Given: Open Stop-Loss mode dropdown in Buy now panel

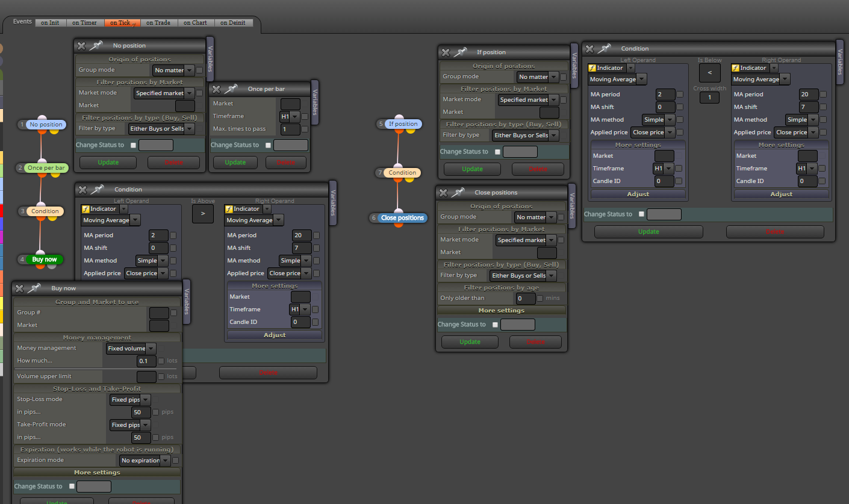Looking at the screenshot, I should [130, 400].
